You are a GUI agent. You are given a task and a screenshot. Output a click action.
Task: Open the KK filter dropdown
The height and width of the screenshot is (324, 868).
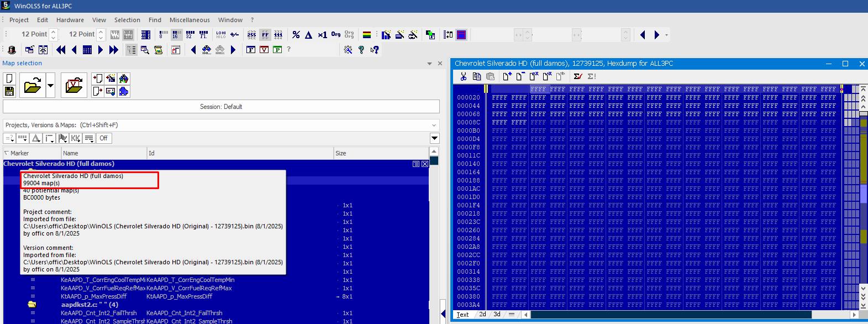pyautogui.click(x=76, y=138)
